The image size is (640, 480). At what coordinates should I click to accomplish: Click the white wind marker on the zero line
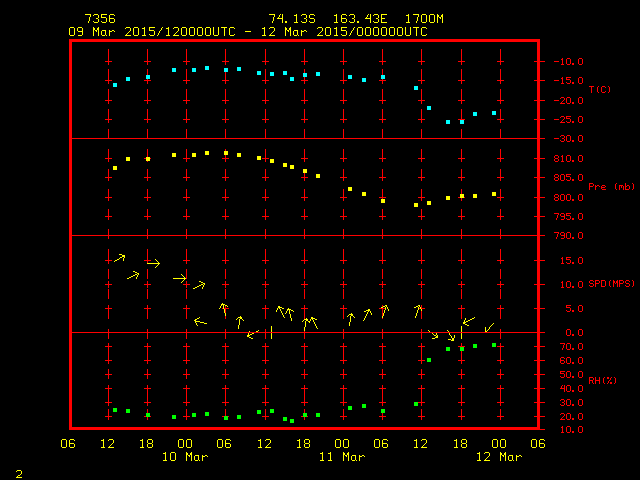(271, 332)
